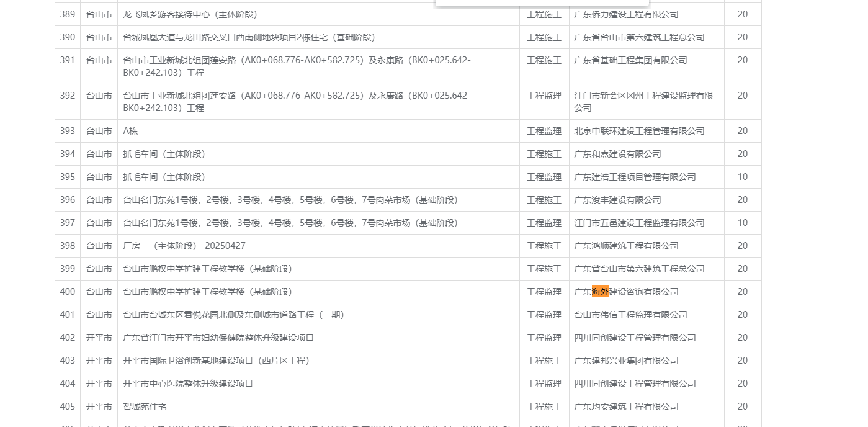Click 广东浚丰建设有限公司 company cell
The height and width of the screenshot is (427, 868).
point(617,200)
